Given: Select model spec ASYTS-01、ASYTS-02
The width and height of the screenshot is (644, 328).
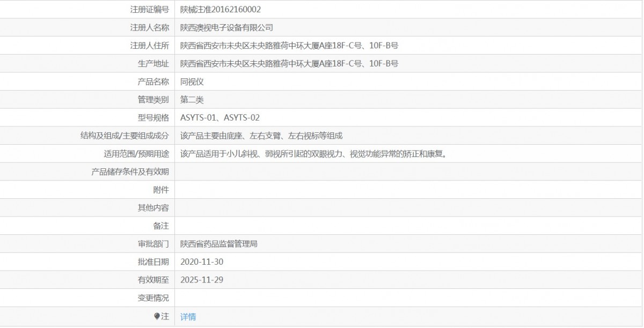Looking at the screenshot, I should click(220, 117).
